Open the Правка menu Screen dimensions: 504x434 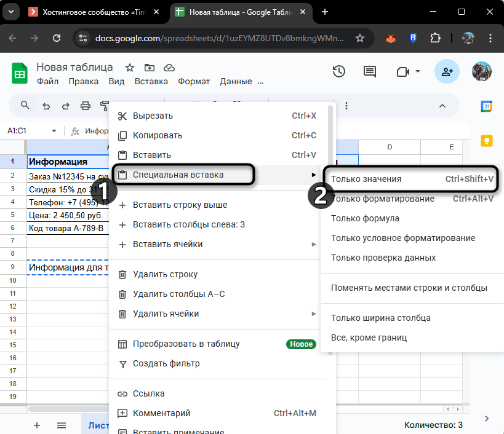83,82
